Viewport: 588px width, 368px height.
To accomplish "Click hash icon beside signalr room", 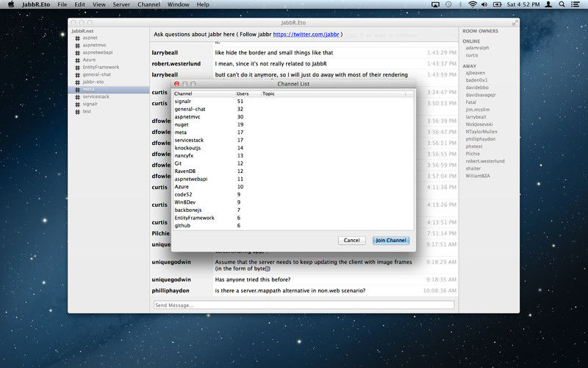I will click(78, 104).
